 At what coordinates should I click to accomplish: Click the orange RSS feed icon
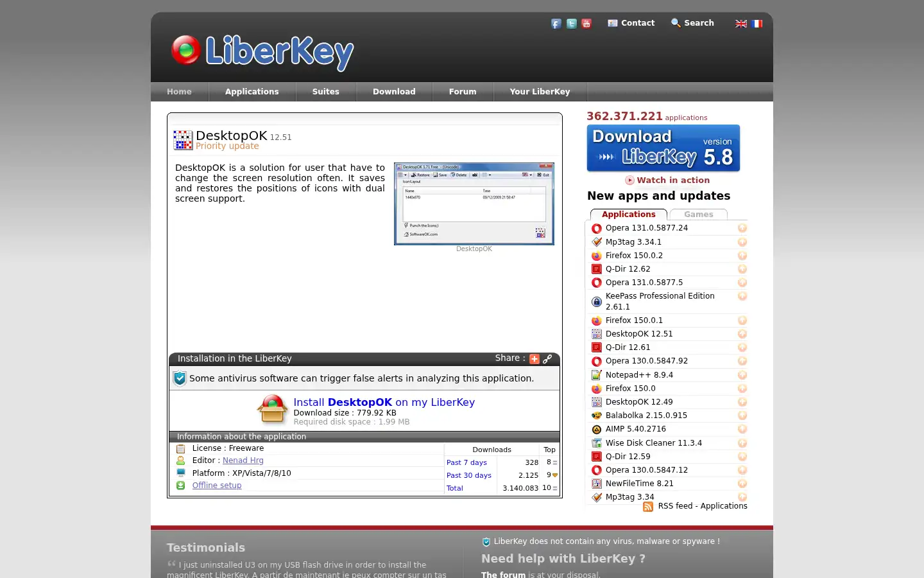pos(648,507)
